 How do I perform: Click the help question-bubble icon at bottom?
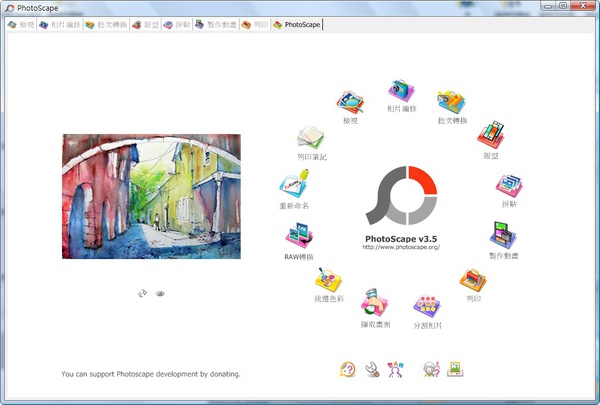348,369
